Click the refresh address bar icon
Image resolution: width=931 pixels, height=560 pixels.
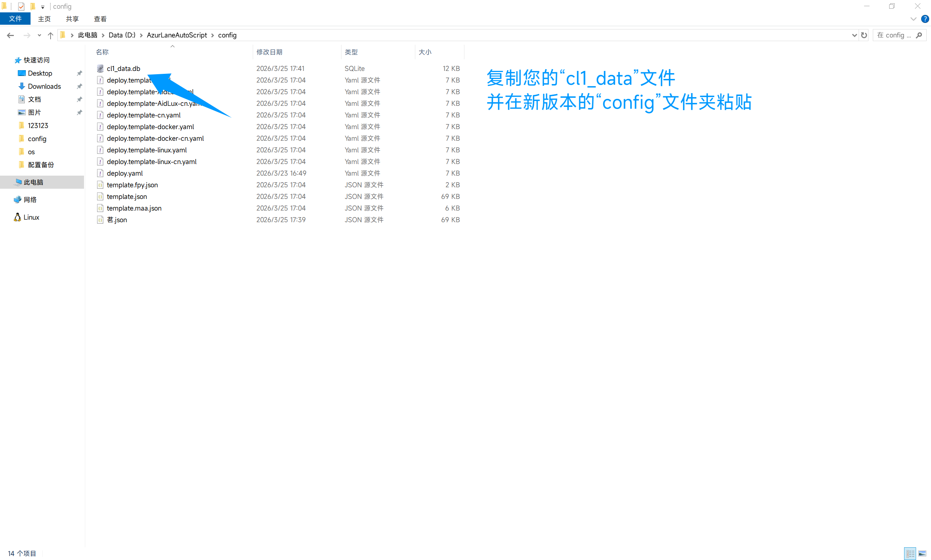[864, 35]
